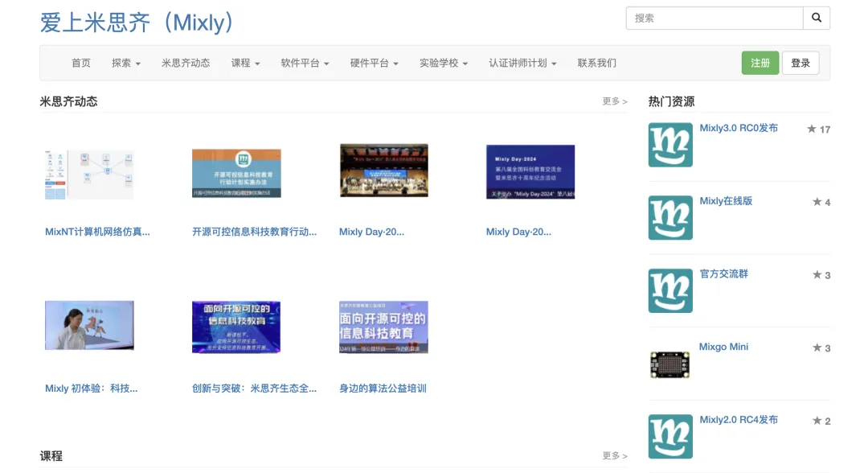Viewport: 868px width, 473px height.
Task: Open 米思齐动态 in the navbar
Action: pyautogui.click(x=186, y=63)
